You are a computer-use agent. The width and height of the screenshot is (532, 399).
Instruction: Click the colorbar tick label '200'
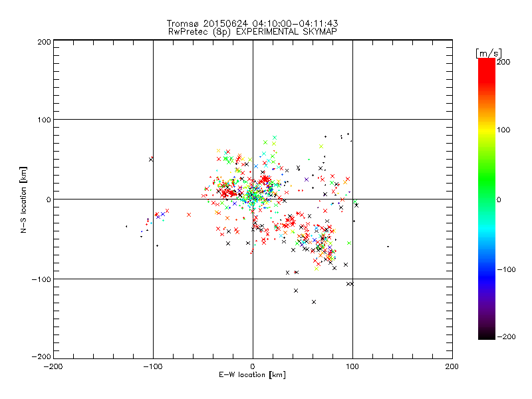(503, 62)
